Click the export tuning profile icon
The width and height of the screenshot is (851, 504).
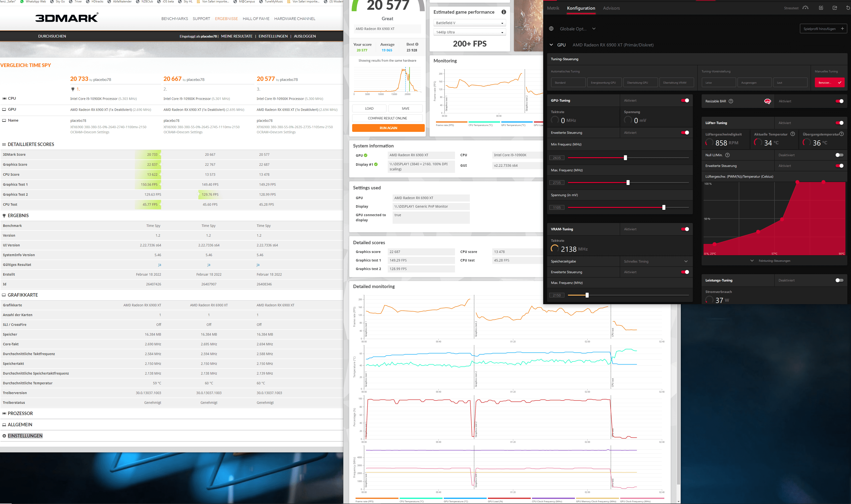(x=835, y=8)
